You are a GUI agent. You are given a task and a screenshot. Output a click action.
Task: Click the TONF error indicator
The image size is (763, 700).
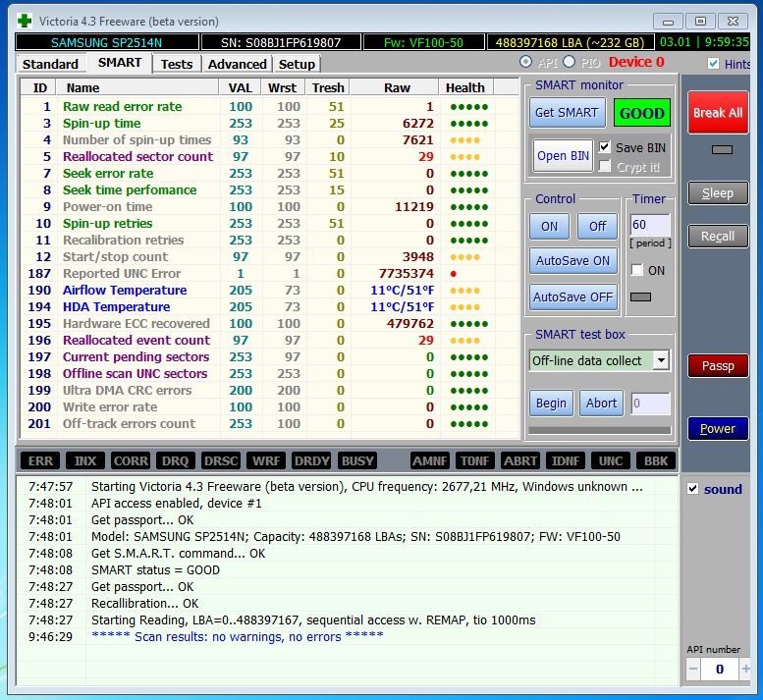point(475,460)
